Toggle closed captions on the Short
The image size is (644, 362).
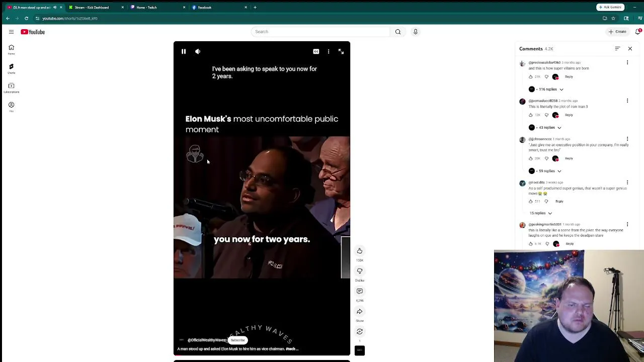pos(316,52)
